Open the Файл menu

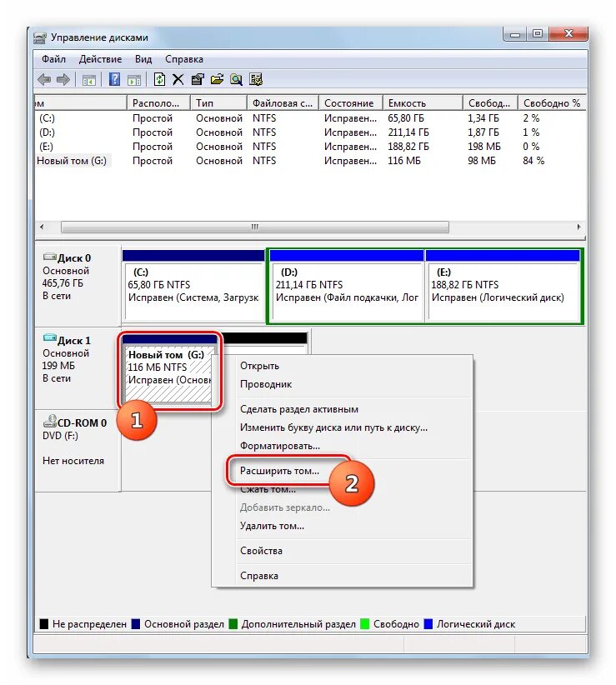tap(53, 59)
